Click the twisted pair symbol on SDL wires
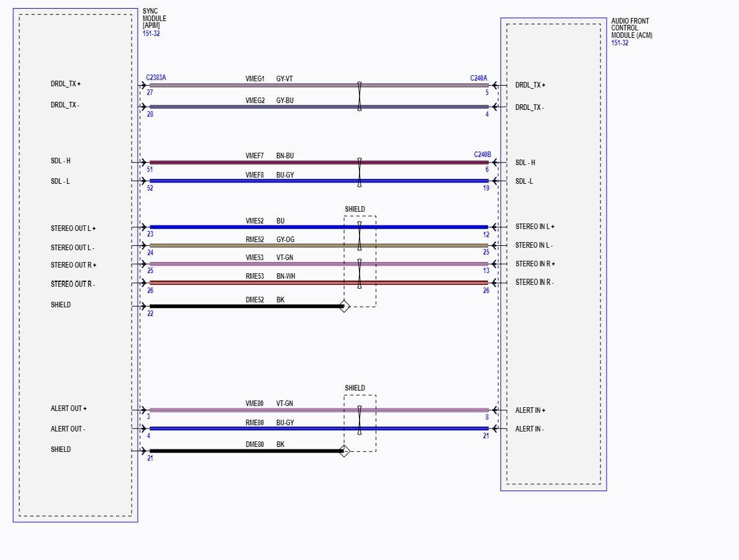The image size is (739, 560). pyautogui.click(x=359, y=172)
